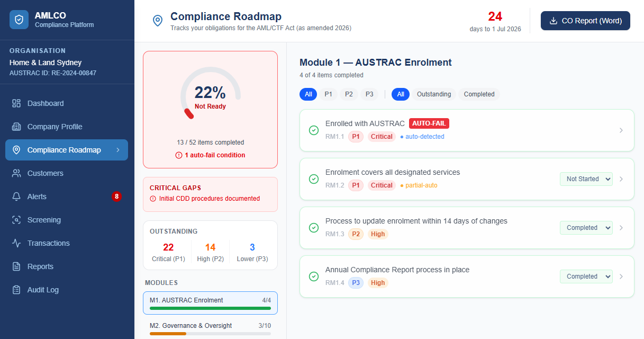
Task: Open Company Profile page
Action: point(67,127)
